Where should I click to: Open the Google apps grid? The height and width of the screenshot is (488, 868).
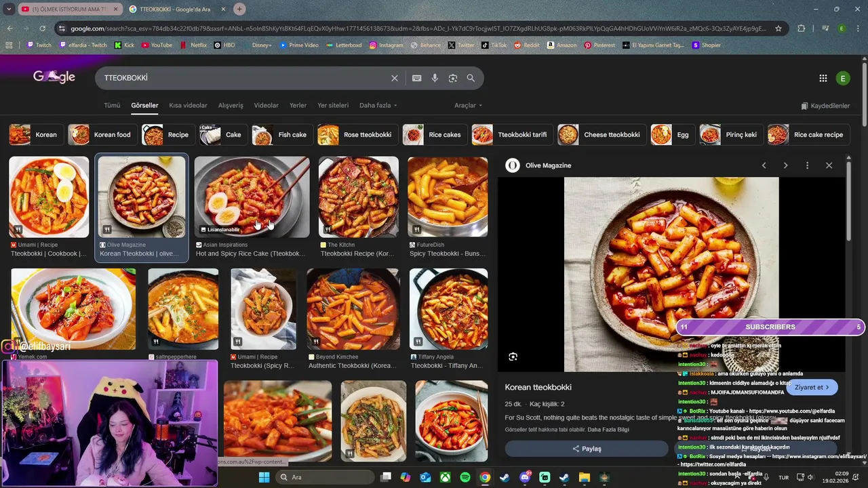823,78
